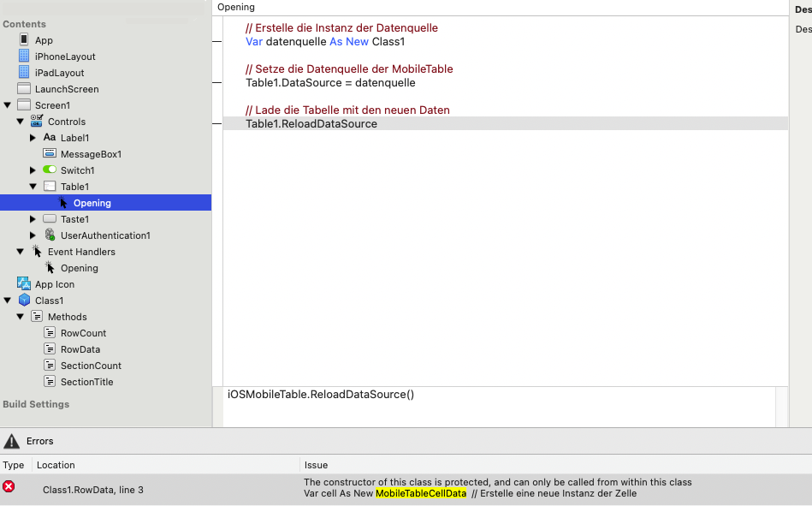Collapse the Class1 Methods group
The image size is (812, 506).
point(21,317)
